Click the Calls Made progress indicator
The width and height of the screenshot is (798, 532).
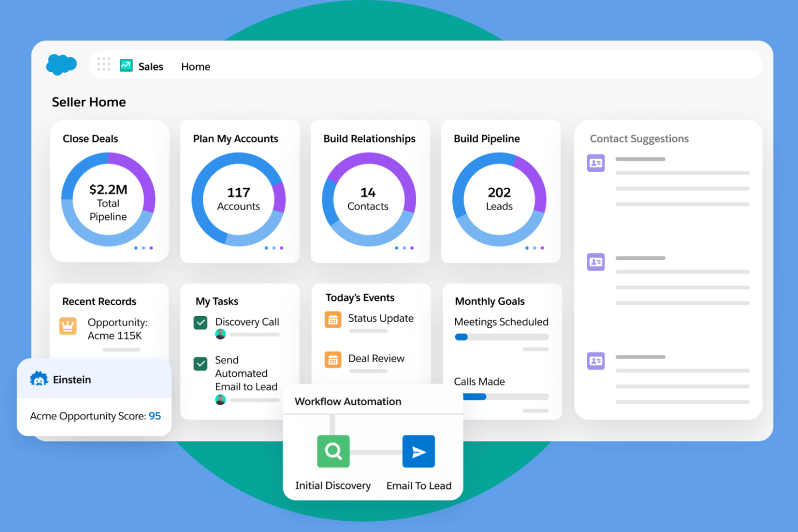click(500, 397)
